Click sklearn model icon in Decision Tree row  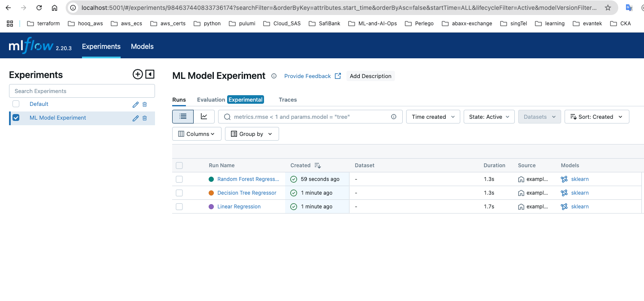(x=564, y=193)
